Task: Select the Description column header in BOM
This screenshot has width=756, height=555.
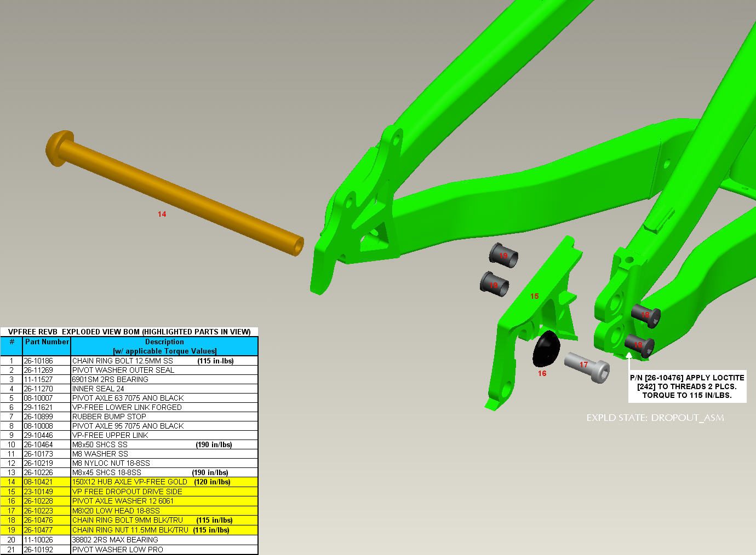Action: pos(164,346)
